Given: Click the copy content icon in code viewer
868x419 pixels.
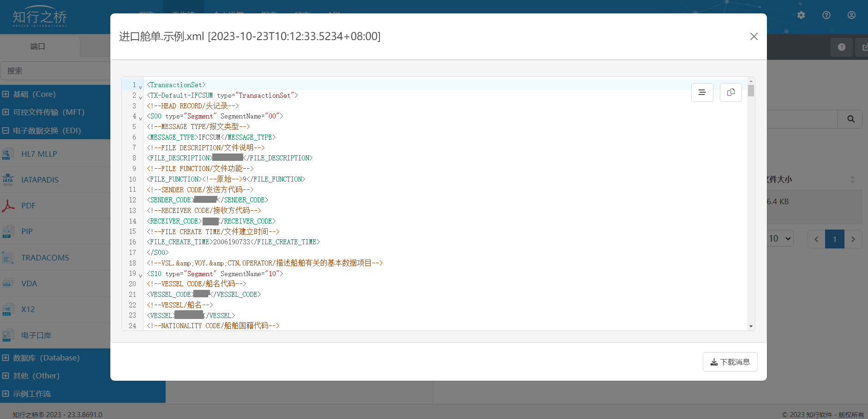Looking at the screenshot, I should coord(730,92).
